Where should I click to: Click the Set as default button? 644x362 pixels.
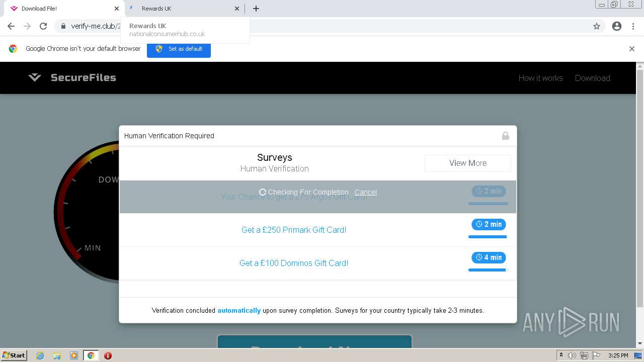click(x=179, y=49)
